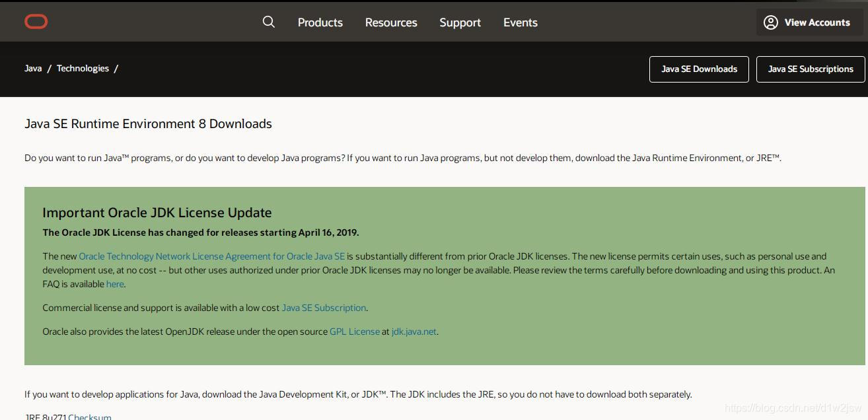Open the JRE 8u271 Checksum link
Viewport: 868px width, 420px height.
(90, 417)
